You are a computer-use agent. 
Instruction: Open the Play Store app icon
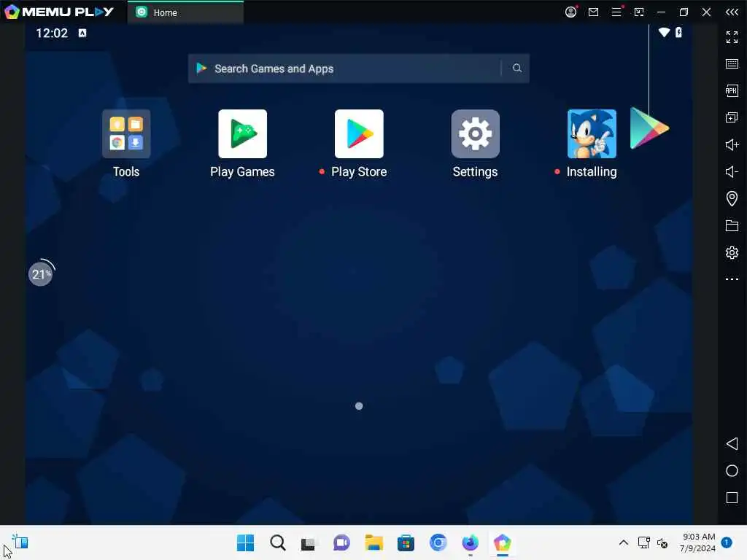click(x=359, y=134)
